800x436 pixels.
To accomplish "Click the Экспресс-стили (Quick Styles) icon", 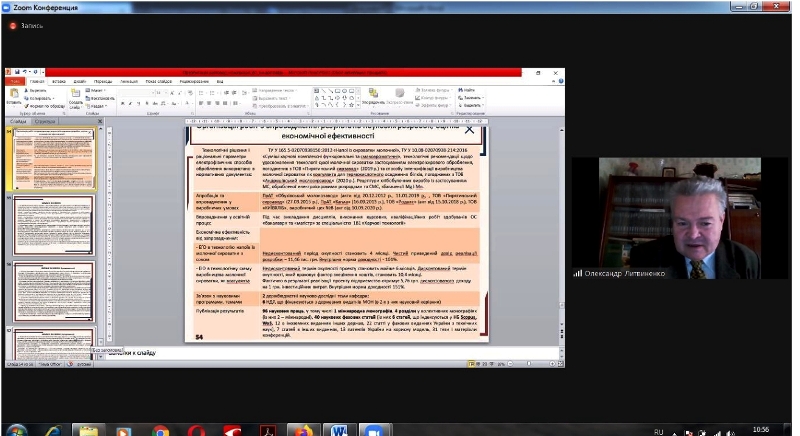I will 399,95.
